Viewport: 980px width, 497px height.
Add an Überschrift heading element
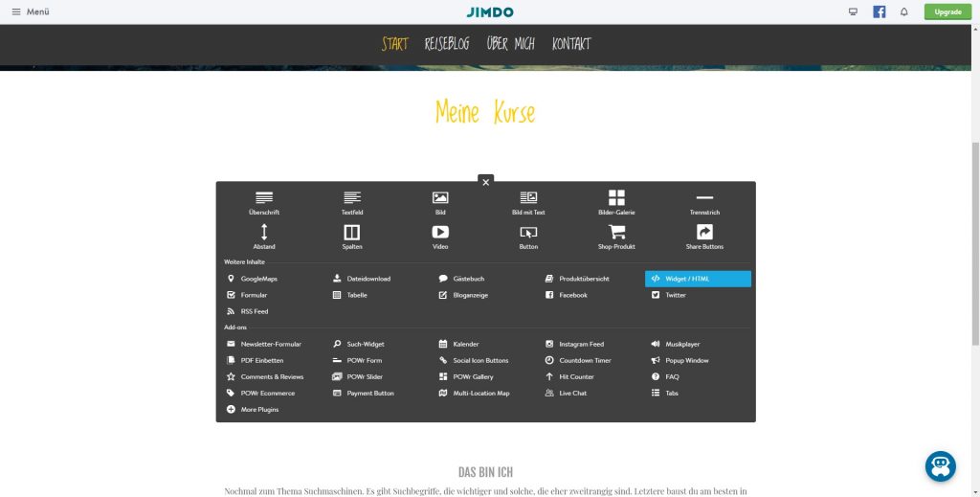click(x=264, y=202)
